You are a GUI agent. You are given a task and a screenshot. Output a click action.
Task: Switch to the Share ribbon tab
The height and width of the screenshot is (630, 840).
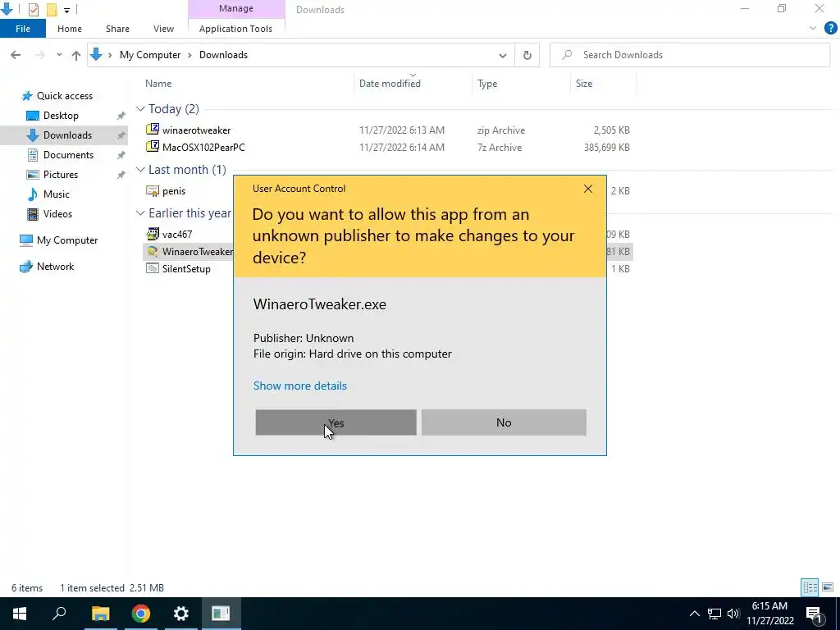[117, 29]
